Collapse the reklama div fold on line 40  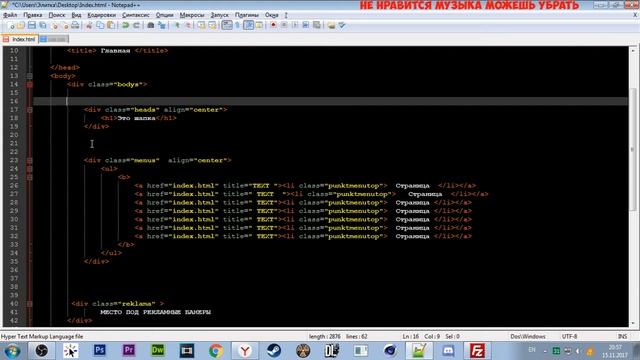tap(30, 304)
